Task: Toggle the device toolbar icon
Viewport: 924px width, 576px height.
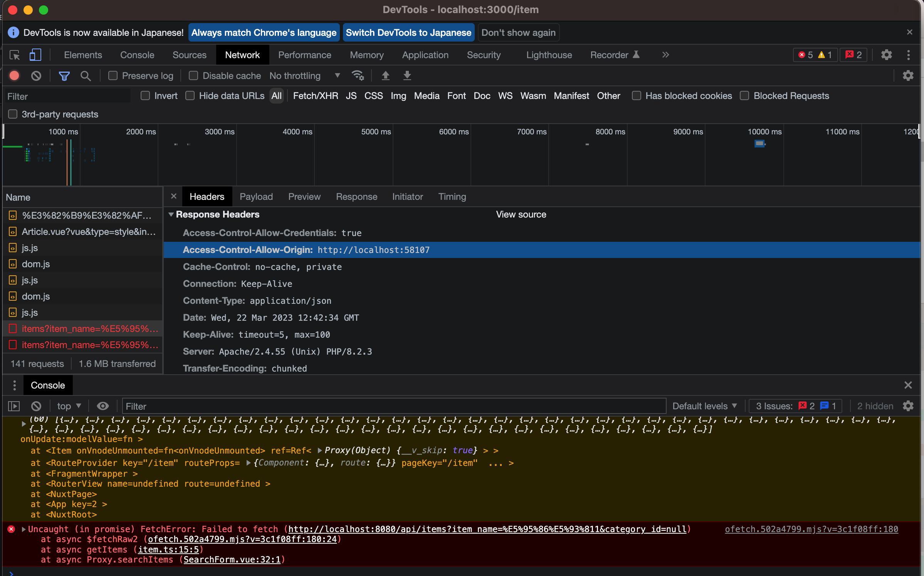Action: [35, 55]
